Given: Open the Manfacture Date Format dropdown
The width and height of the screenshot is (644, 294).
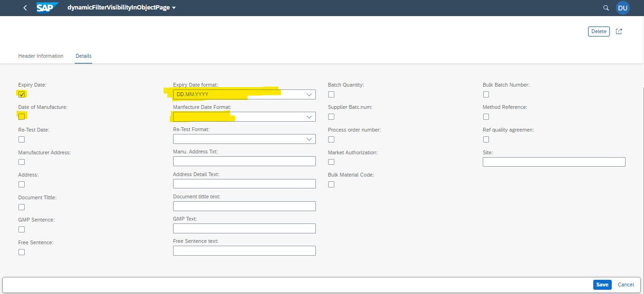Looking at the screenshot, I should click(309, 116).
